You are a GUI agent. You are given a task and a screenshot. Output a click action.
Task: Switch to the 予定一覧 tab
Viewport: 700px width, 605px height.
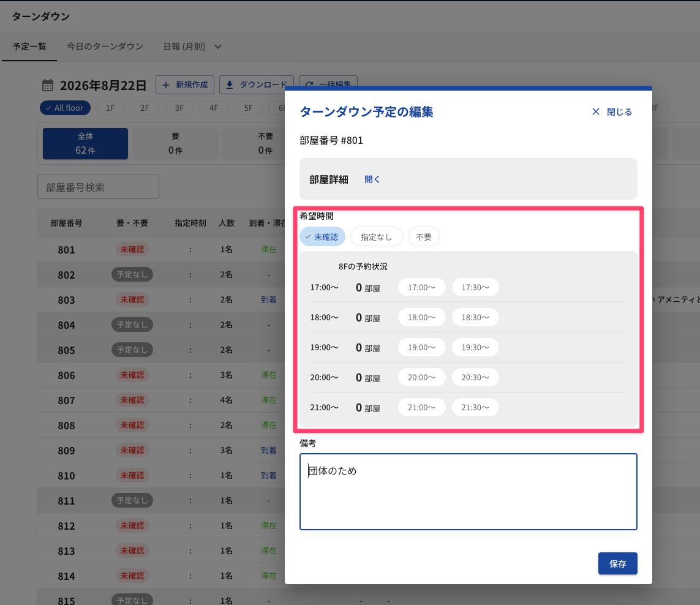29,47
